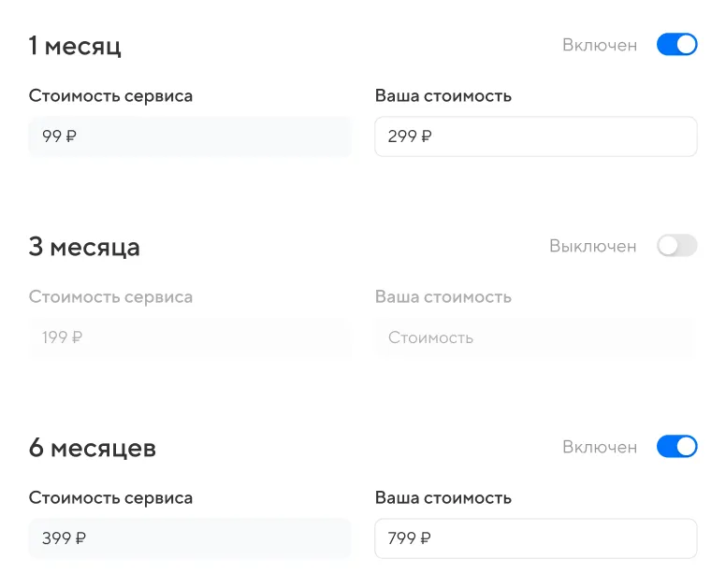Click the Включен label next to 1 месяц
726x588 pixels.
pos(600,45)
